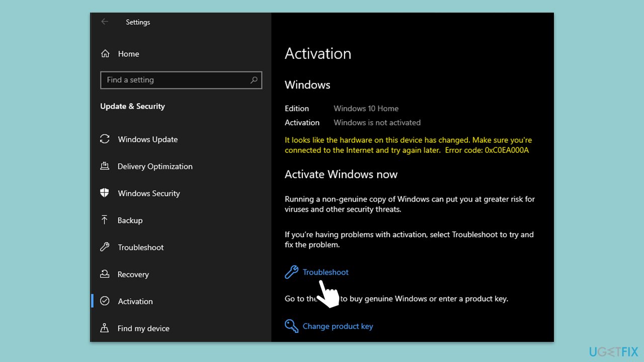Click the Activation page heading
The height and width of the screenshot is (362, 644).
[318, 54]
